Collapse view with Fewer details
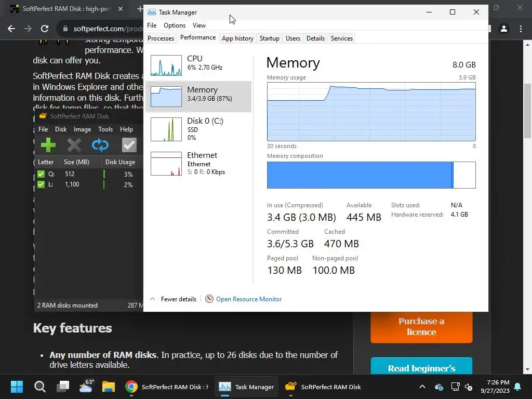The width and height of the screenshot is (532, 399). click(x=174, y=299)
